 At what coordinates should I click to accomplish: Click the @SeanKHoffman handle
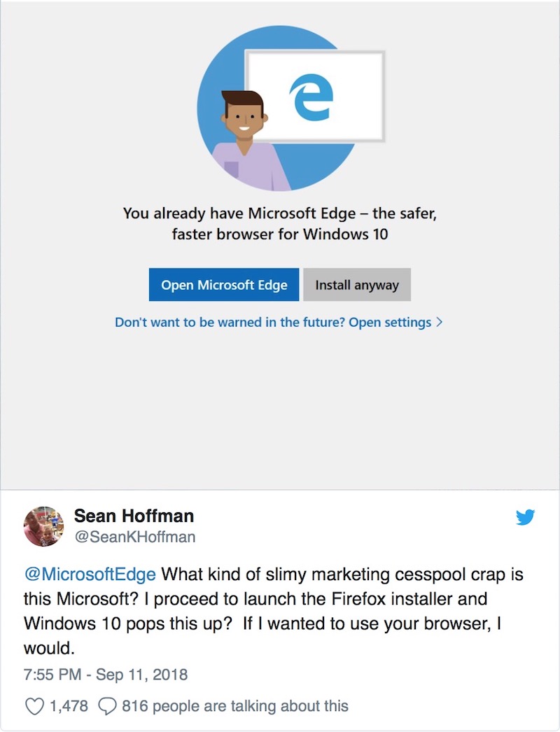(135, 537)
